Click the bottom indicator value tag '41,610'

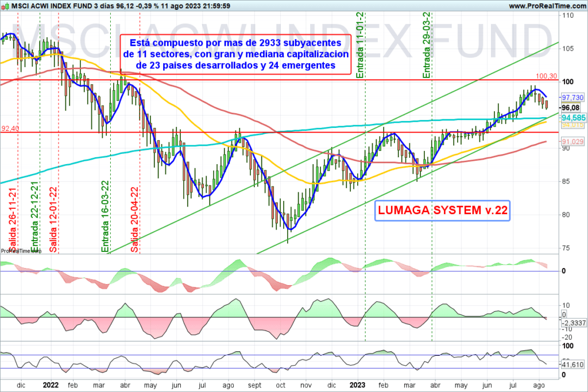[572, 364]
